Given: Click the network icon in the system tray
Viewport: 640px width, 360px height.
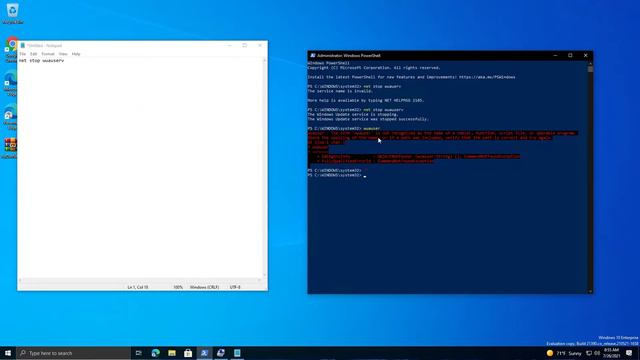Looking at the screenshot, I should pyautogui.click(x=589, y=353).
